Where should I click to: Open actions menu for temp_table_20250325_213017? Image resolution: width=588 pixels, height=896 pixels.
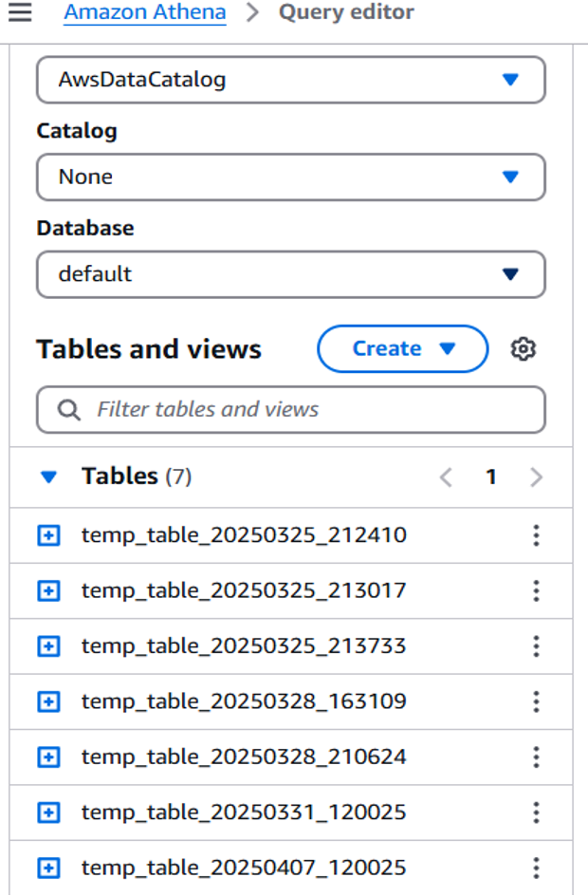(537, 590)
